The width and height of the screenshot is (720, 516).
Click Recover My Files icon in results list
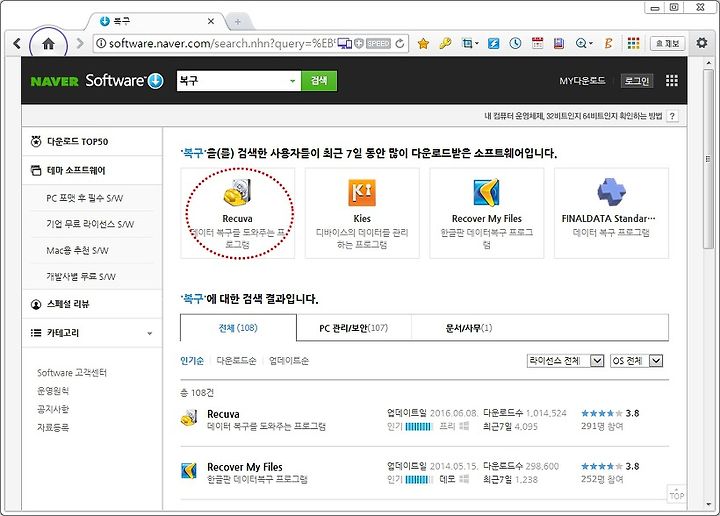(189, 471)
